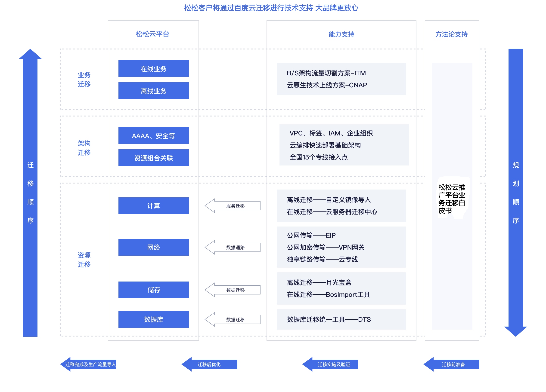Click the 迁移顺序 upward arrow
The height and width of the screenshot is (392, 546).
pyautogui.click(x=30, y=193)
